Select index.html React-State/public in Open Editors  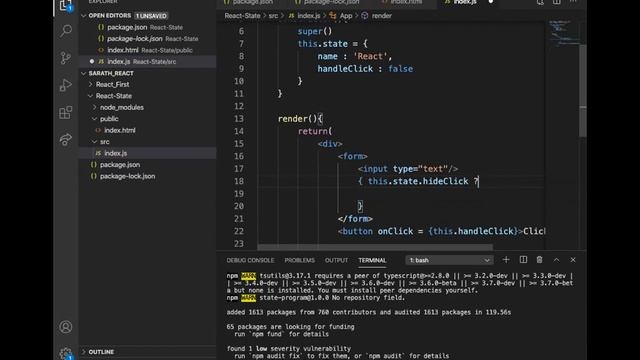[x=148, y=50]
